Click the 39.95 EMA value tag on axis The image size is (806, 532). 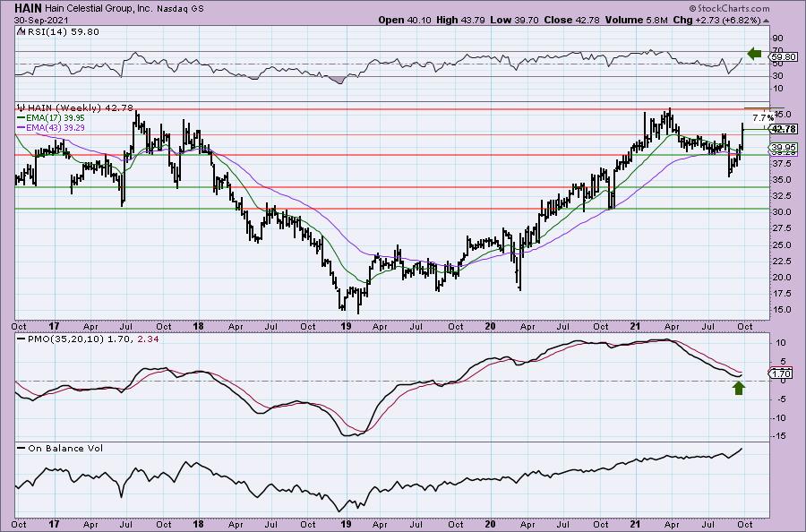point(785,147)
